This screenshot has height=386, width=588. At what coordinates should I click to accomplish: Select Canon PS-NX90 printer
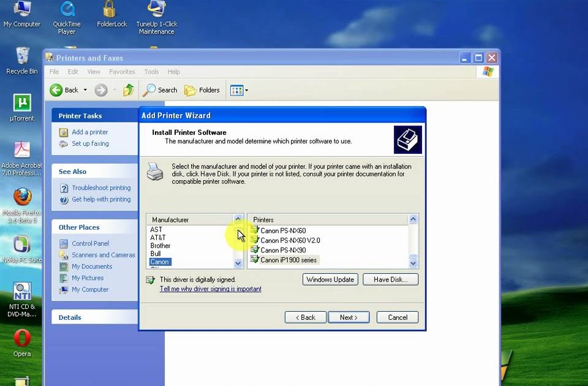(x=283, y=250)
